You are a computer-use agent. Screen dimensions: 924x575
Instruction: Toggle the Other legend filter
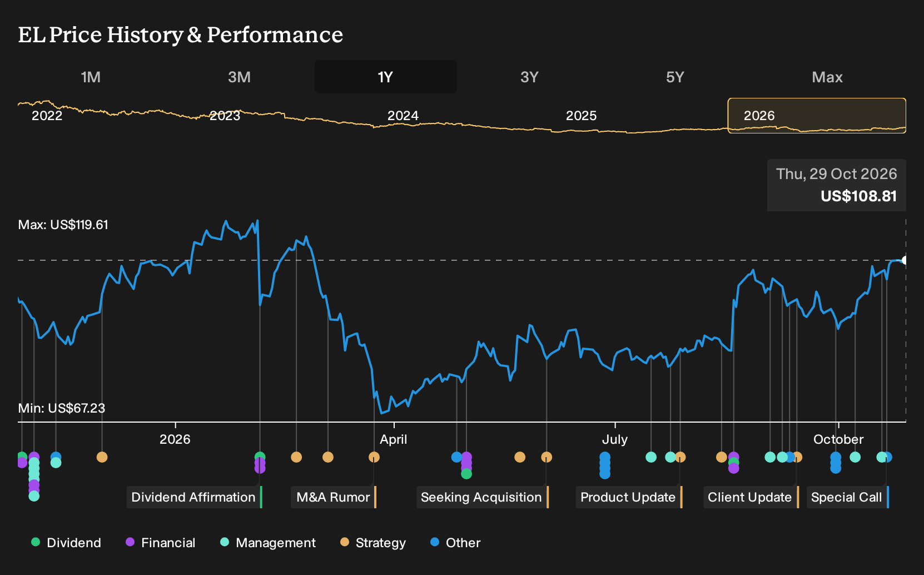tap(455, 542)
